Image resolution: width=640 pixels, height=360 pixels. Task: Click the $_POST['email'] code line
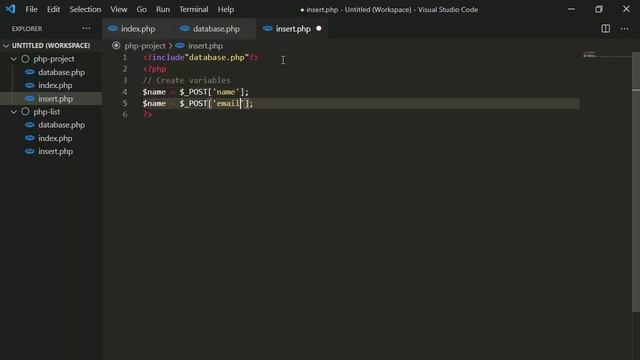pyautogui.click(x=198, y=103)
